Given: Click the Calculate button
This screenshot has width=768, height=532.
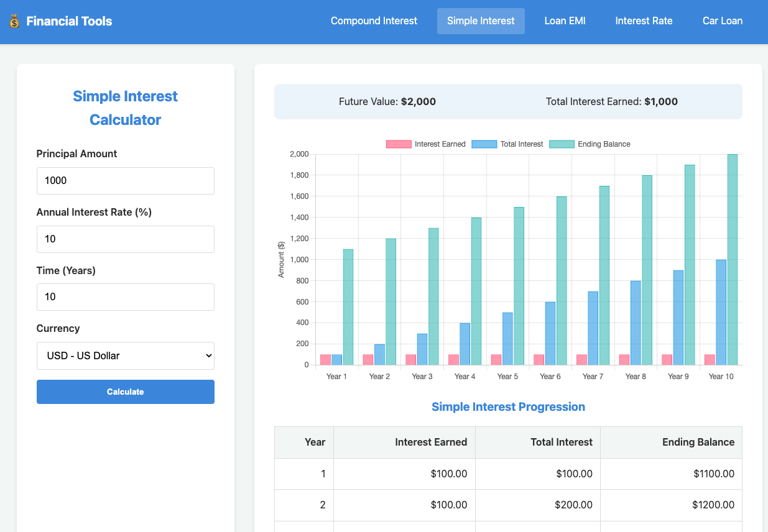Looking at the screenshot, I should point(126,392).
